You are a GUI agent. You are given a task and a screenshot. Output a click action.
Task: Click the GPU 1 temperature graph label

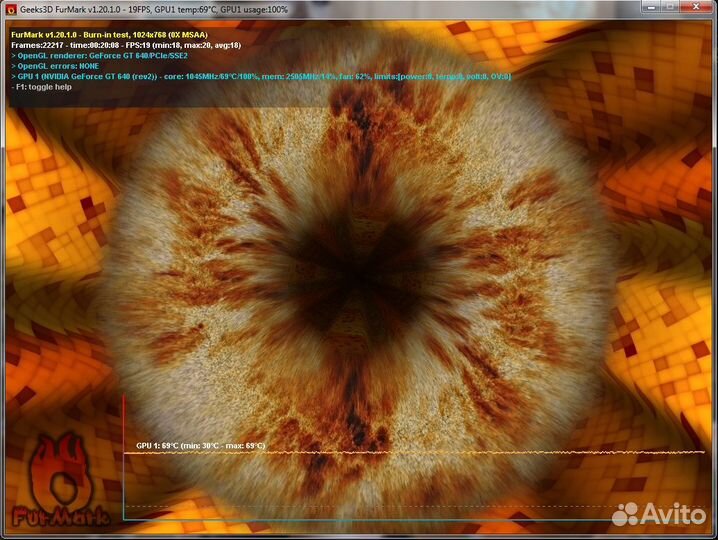click(200, 445)
